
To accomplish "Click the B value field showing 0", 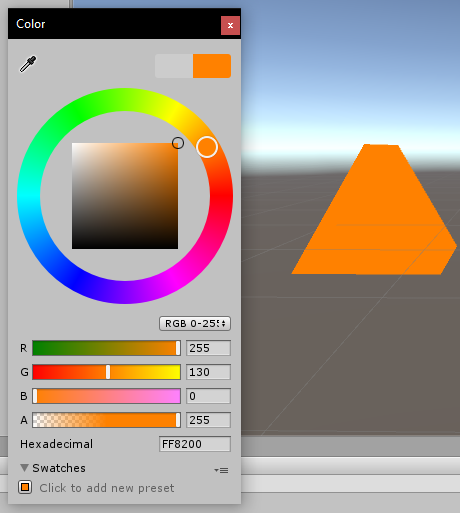I will point(208,396).
